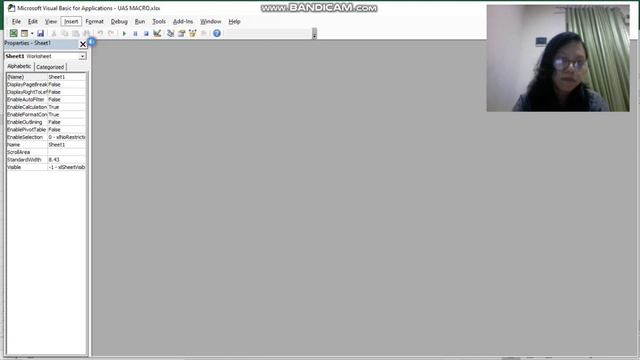Image resolution: width=640 pixels, height=360 pixels.
Task: Select the EnableFormatConditionsCalculation property row
Action: [x=46, y=115]
